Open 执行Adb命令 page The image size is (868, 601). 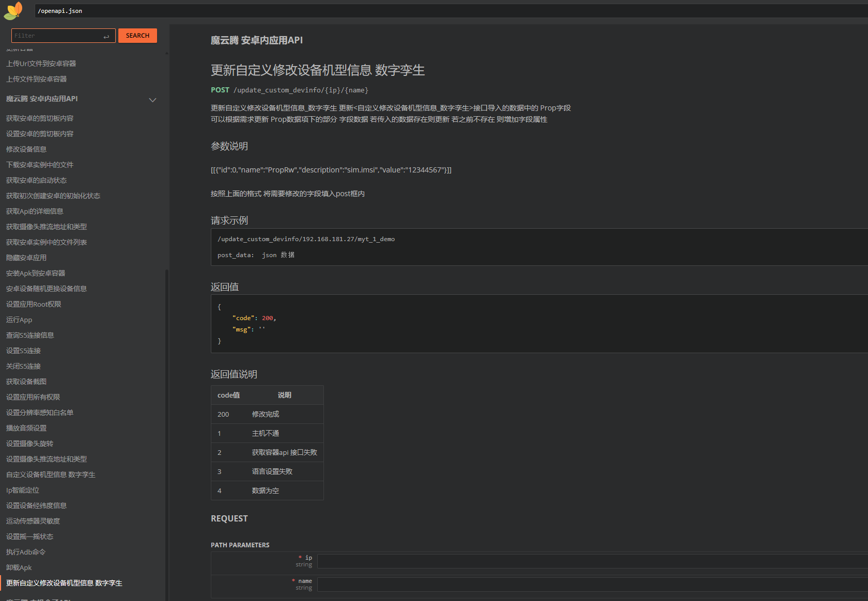25,551
